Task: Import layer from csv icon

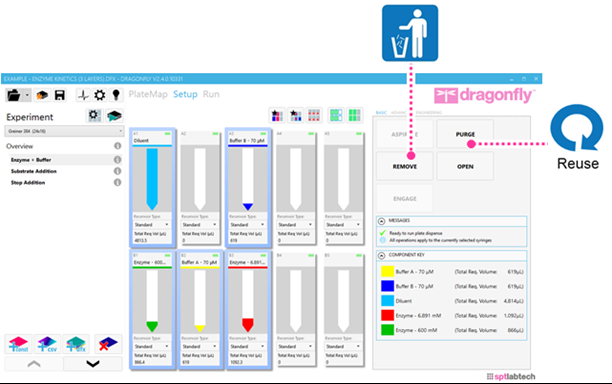Action: pyautogui.click(x=47, y=344)
